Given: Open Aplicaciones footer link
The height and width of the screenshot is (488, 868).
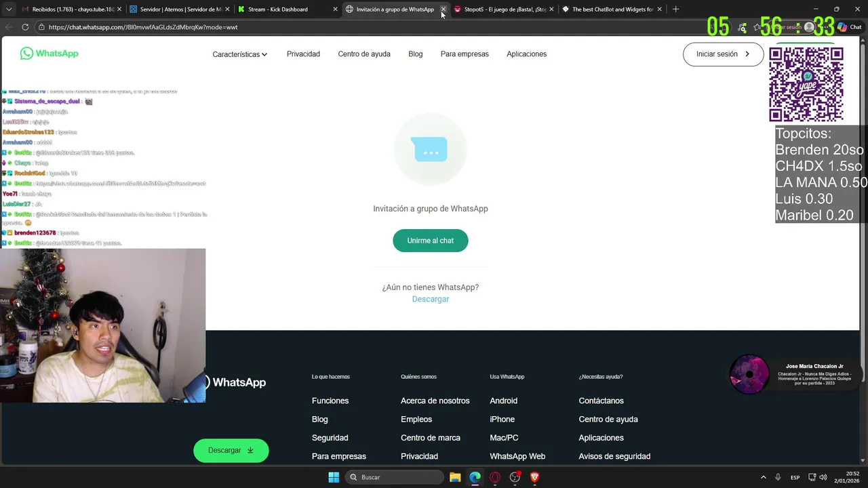Looking at the screenshot, I should (x=601, y=438).
